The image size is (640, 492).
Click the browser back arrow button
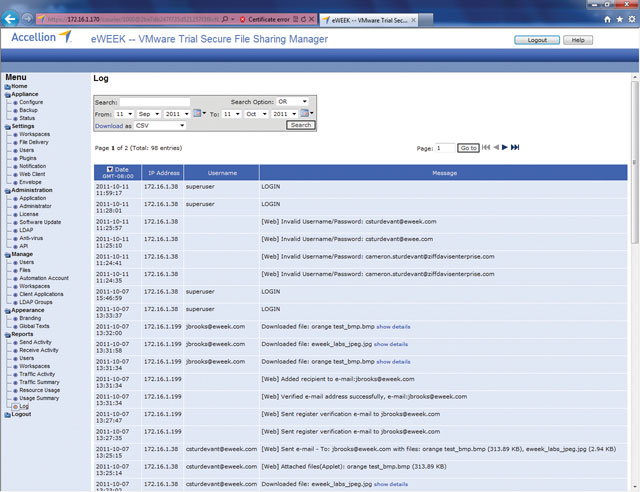[10, 18]
